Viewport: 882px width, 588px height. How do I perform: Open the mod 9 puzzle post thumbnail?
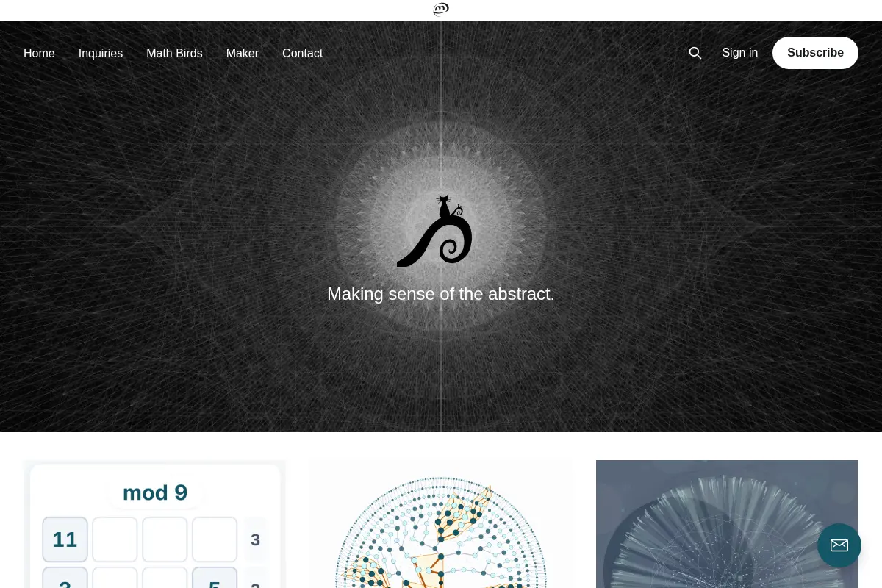pos(154,524)
